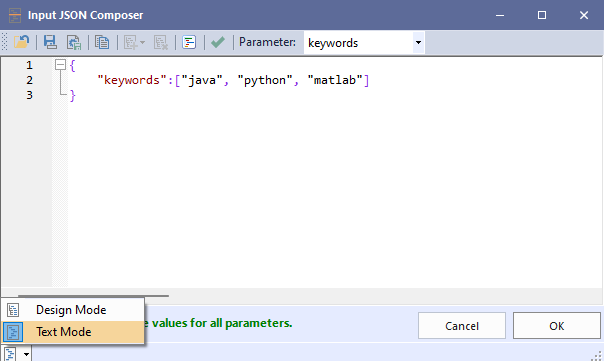Image resolution: width=604 pixels, height=361 pixels.
Task: Click the mode switcher icon at bottom
Action: pos(10,354)
